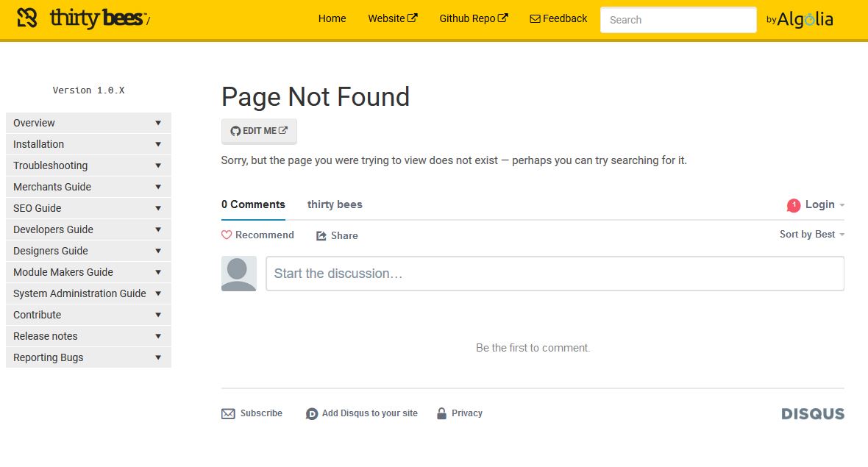
Task: Switch to the thirty bees tab
Action: click(x=335, y=204)
